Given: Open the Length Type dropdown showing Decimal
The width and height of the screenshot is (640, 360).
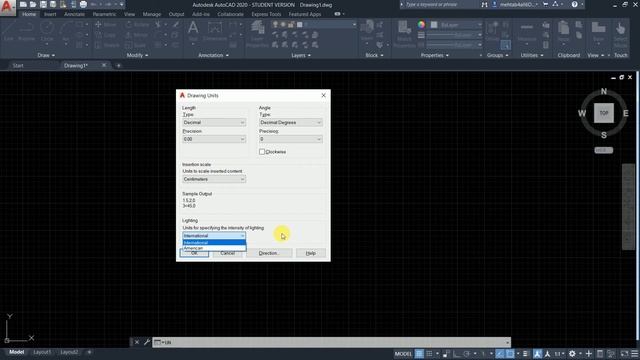Looking at the screenshot, I should (x=214, y=122).
